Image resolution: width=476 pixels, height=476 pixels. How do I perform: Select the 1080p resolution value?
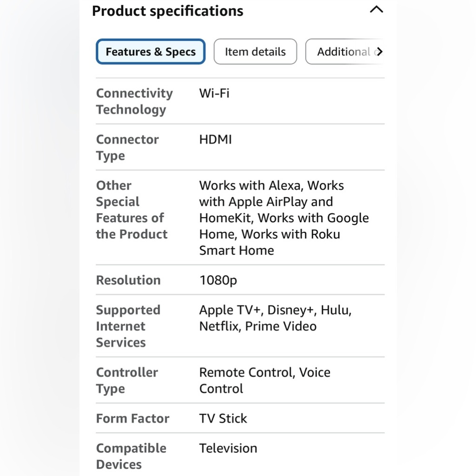[x=218, y=280]
